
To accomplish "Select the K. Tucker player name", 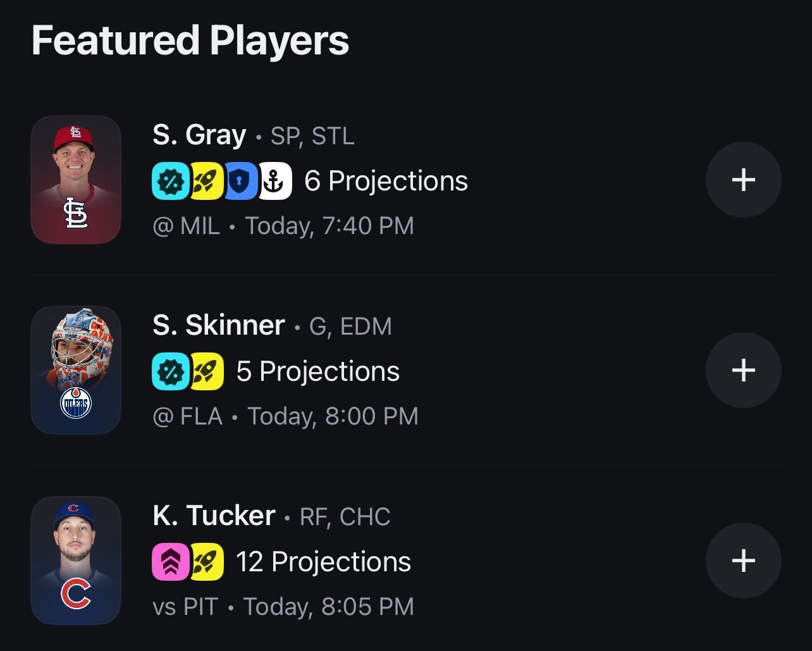I will tap(214, 516).
